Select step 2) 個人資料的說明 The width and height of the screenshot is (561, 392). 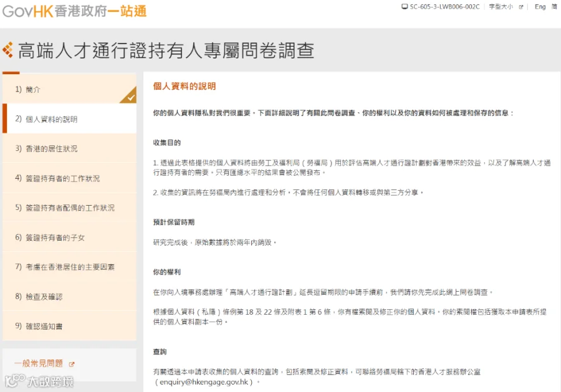pos(69,119)
